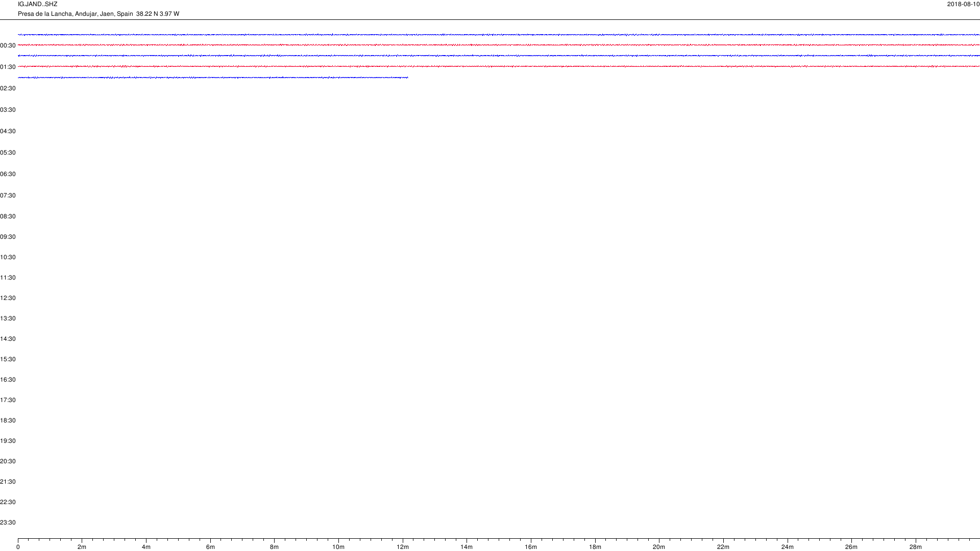Click the Presa de la Lancha location text
This screenshot has height=551, width=980.
pos(99,14)
